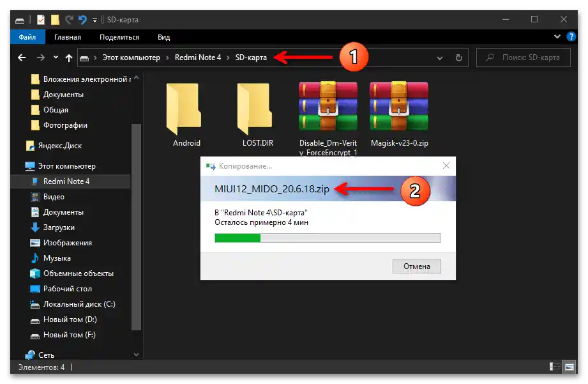
Task: Click the Загрузки download arrow icon
Action: [x=35, y=227]
